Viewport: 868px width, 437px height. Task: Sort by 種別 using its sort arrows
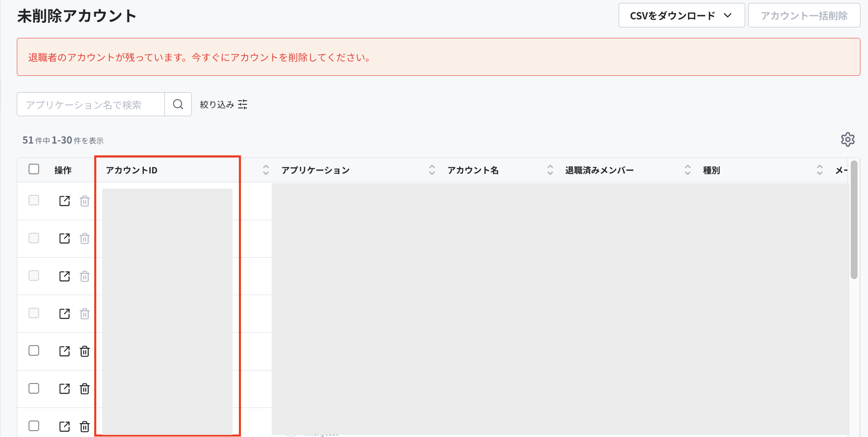820,170
